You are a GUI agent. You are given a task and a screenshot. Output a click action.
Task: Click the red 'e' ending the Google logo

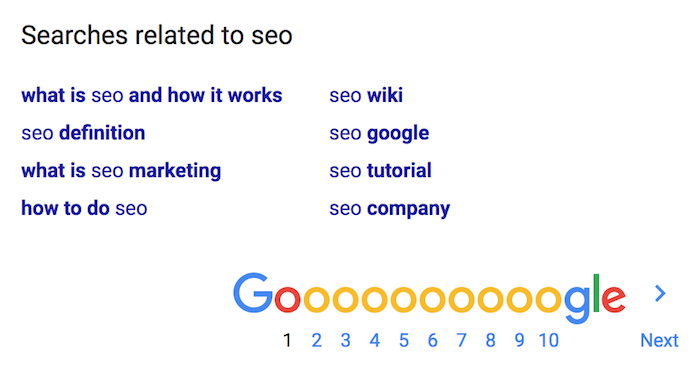pyautogui.click(x=613, y=299)
